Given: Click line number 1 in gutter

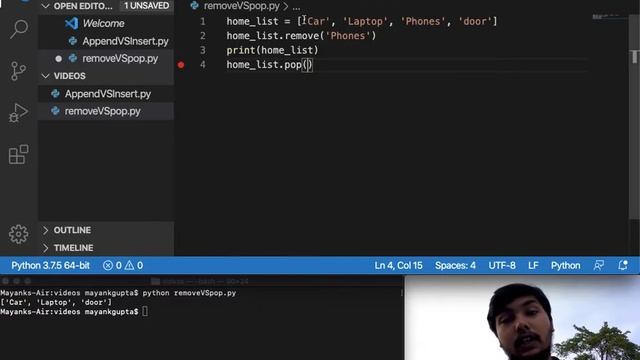Looking at the screenshot, I should pyautogui.click(x=203, y=21).
